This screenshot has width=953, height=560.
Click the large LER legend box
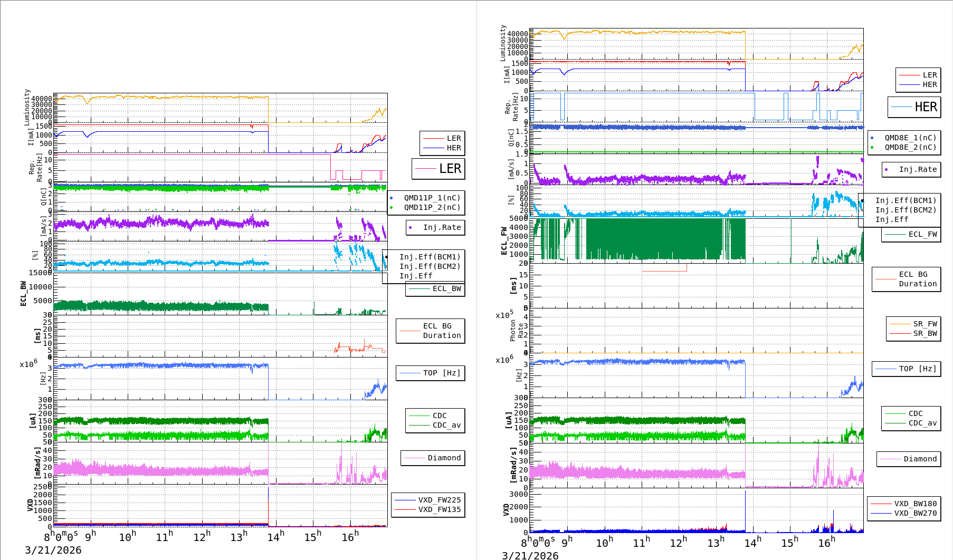coord(438,169)
